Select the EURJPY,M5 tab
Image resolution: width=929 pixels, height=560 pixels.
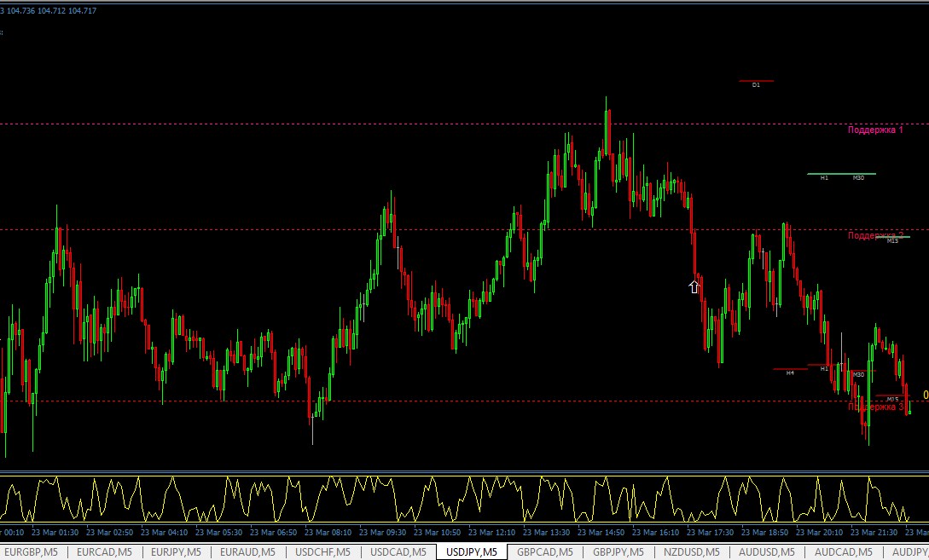click(176, 551)
